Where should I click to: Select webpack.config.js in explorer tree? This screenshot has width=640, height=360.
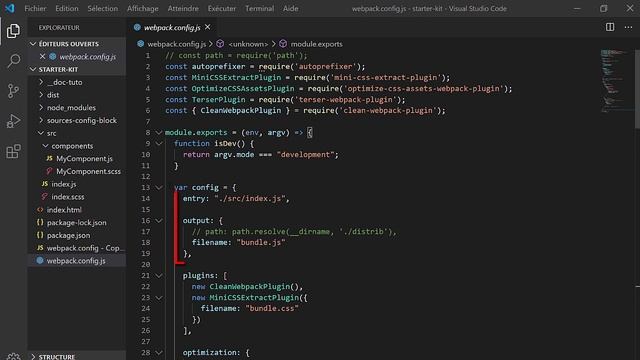pos(77,260)
